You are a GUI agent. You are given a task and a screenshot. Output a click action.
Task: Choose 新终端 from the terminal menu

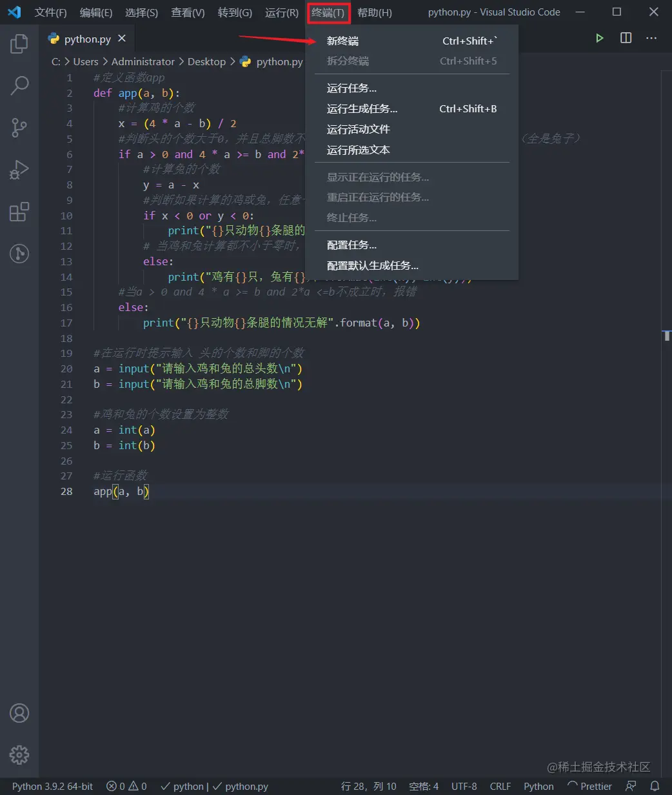[x=412, y=41]
